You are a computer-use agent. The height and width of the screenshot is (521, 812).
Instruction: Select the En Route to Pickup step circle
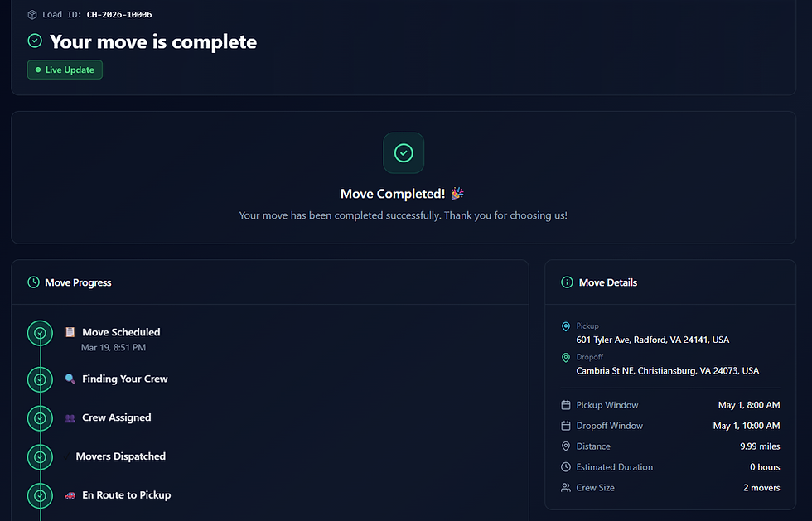40,496
